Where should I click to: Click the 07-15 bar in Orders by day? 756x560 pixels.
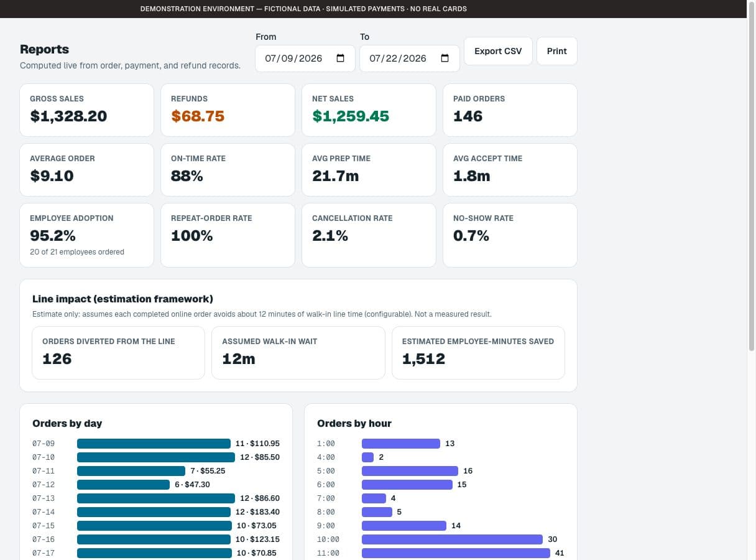pos(154,526)
